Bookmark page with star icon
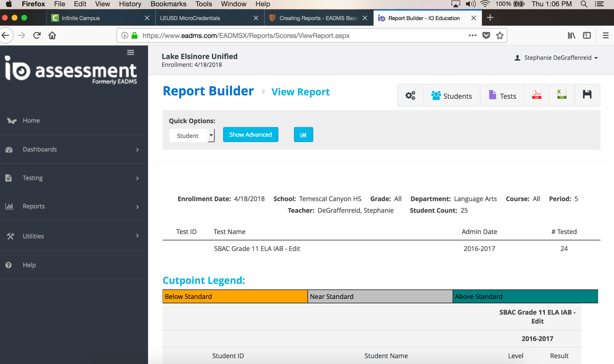Image resolution: width=614 pixels, height=364 pixels. click(x=499, y=35)
